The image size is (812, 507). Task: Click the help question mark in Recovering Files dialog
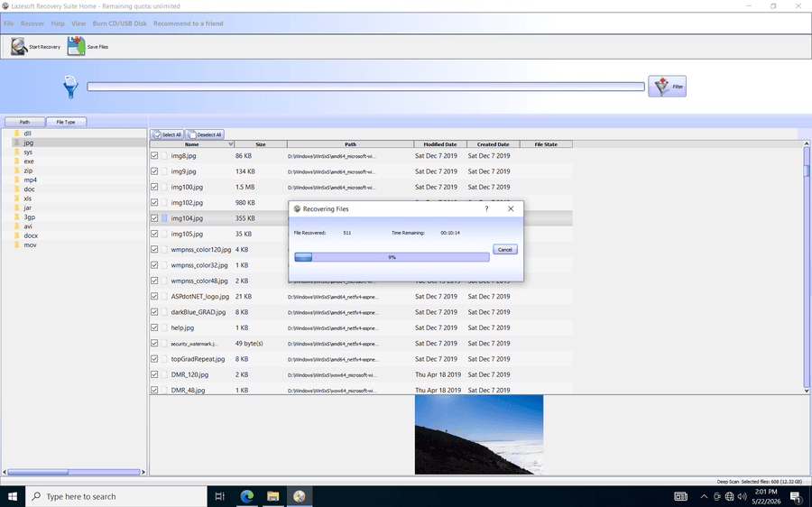point(486,208)
